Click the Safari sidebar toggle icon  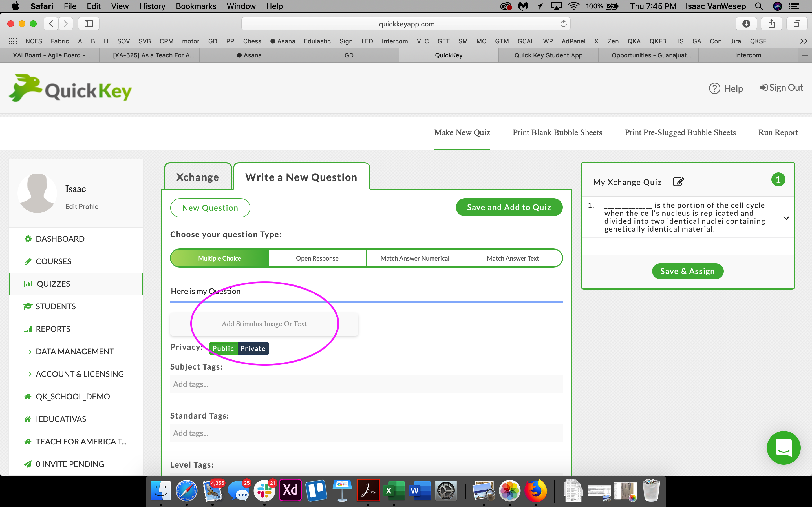point(89,23)
